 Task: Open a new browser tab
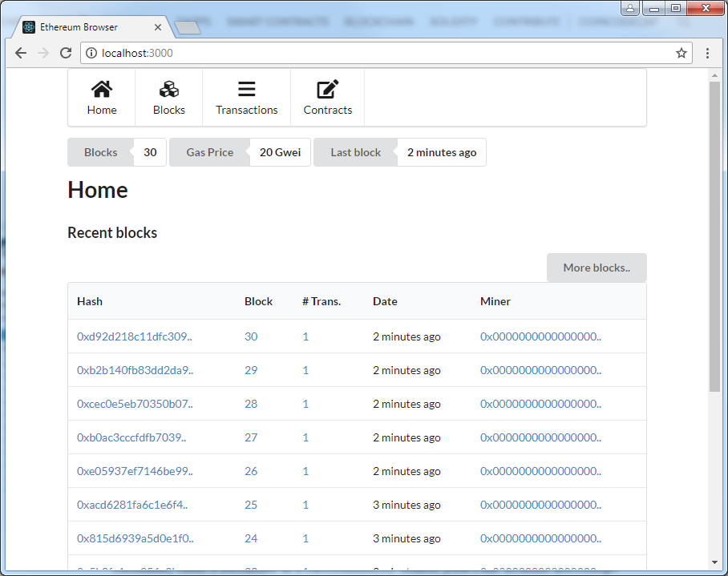click(188, 28)
